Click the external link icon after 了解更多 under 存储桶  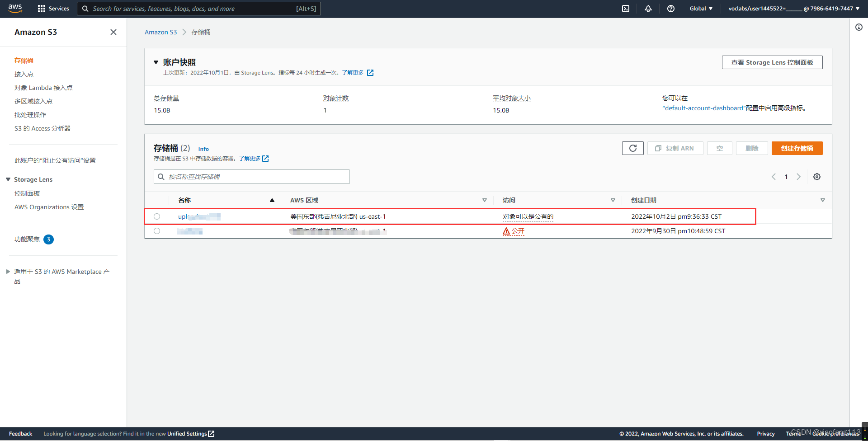coord(265,159)
